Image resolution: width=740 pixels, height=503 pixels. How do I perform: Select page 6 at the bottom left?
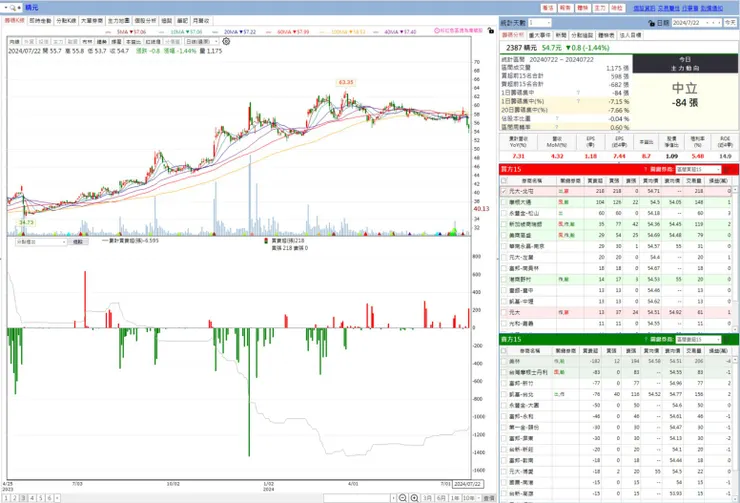tap(49, 498)
